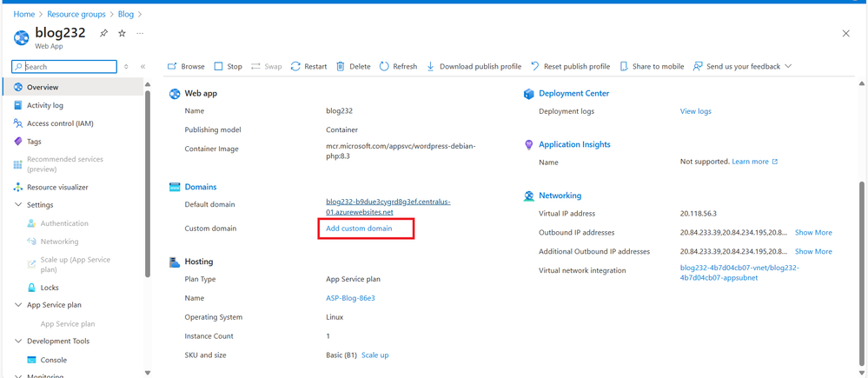
Task: Open the default domain azurewebsites.net link
Action: pos(388,207)
